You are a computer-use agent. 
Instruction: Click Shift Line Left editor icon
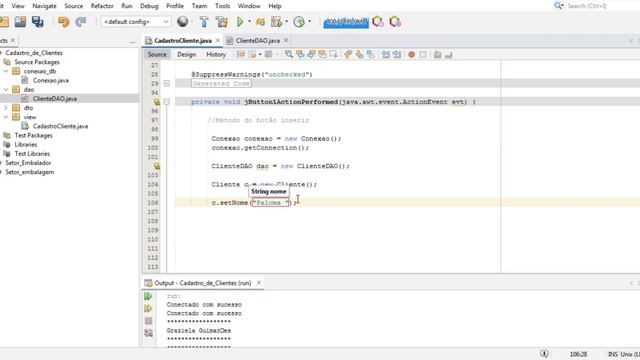pyautogui.click(x=385, y=54)
